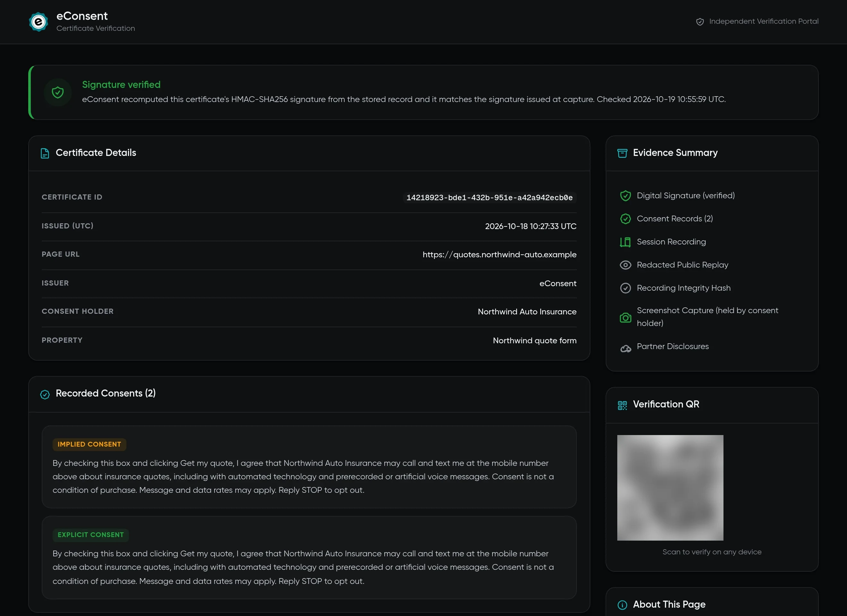Click the Partner Disclosures evidence item text
The width and height of the screenshot is (847, 616).
pyautogui.click(x=672, y=346)
